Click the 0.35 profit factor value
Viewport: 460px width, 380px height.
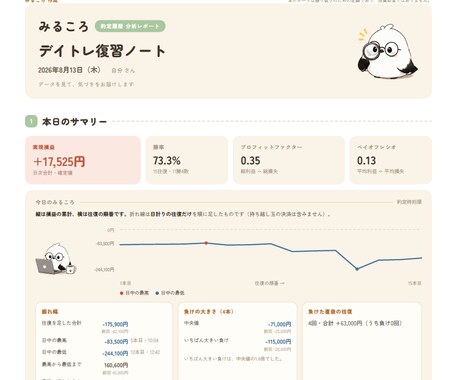click(250, 161)
